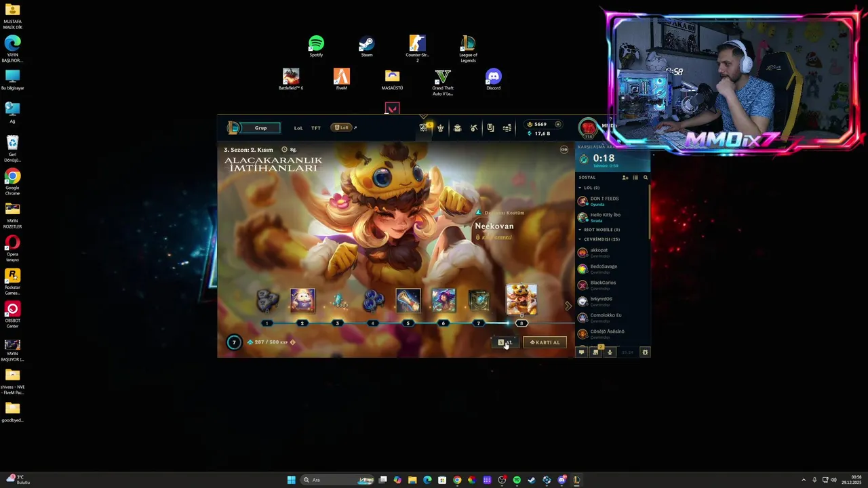868x488 pixels.
Task: Open File Explorer from the taskbar
Action: (x=412, y=480)
